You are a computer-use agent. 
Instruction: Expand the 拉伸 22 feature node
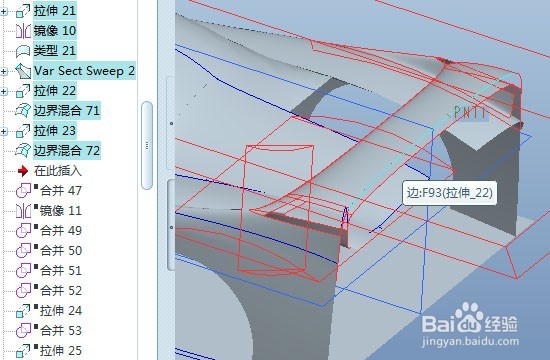(x=4, y=92)
